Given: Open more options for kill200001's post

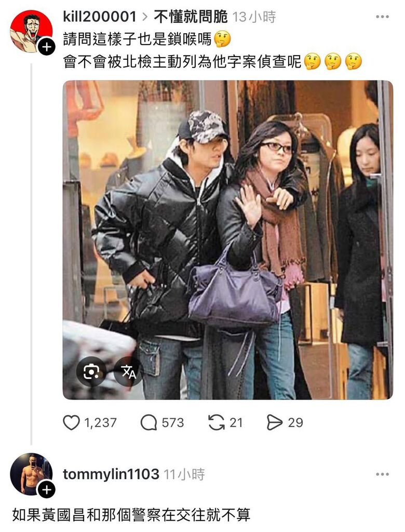Looking at the screenshot, I should point(382,17).
